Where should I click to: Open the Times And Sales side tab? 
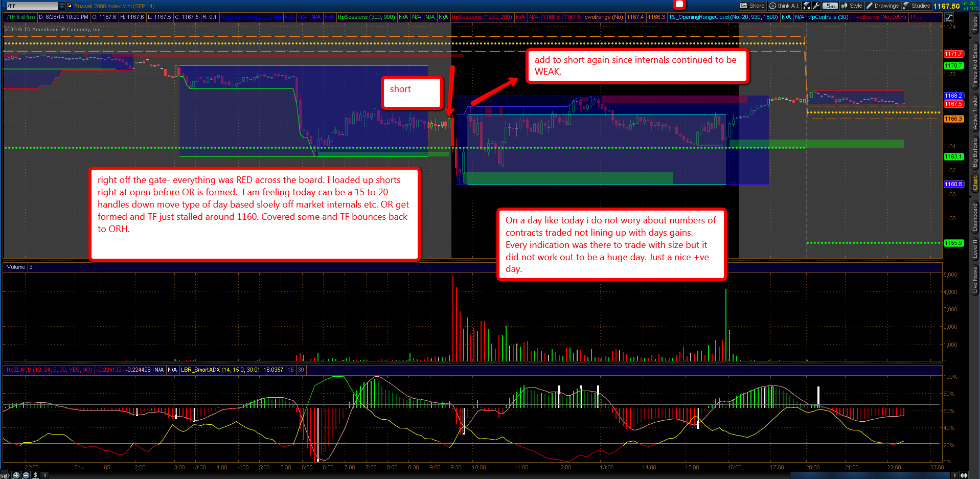[x=974, y=65]
